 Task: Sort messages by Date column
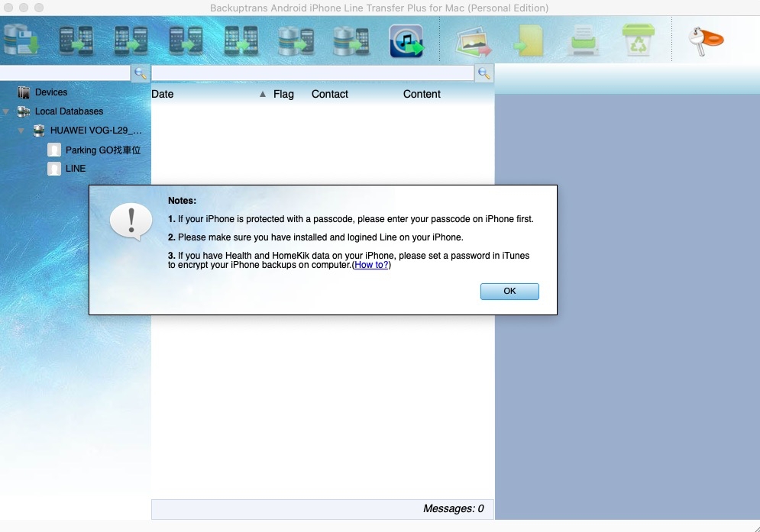(x=163, y=94)
